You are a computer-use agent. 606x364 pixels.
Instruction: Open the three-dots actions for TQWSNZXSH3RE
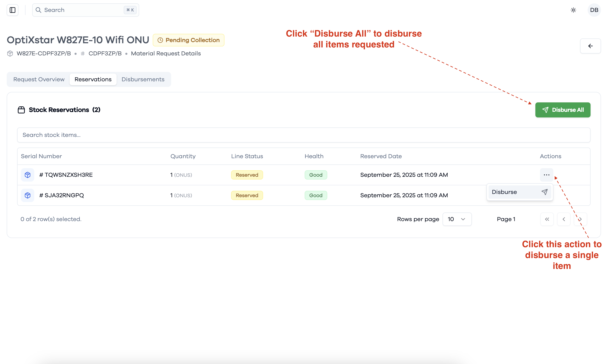pos(546,175)
